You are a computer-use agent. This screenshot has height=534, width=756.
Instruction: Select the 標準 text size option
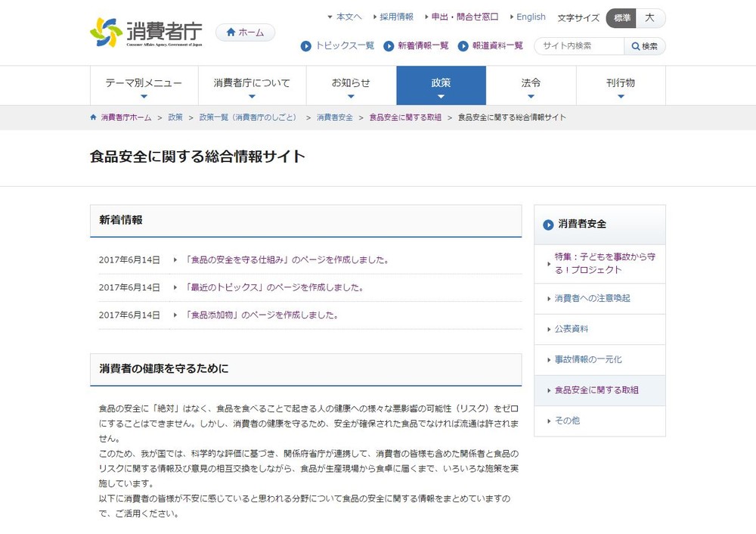621,17
